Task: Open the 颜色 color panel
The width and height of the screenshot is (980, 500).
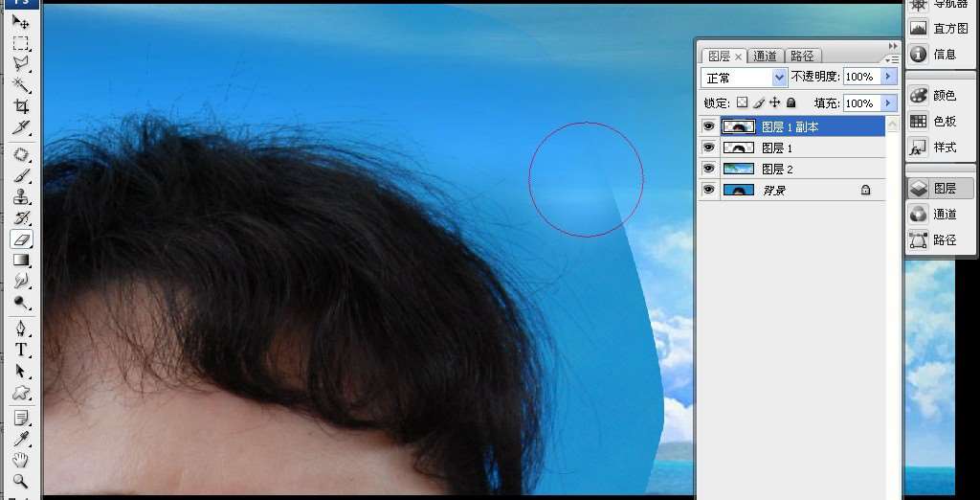Action: [940, 95]
